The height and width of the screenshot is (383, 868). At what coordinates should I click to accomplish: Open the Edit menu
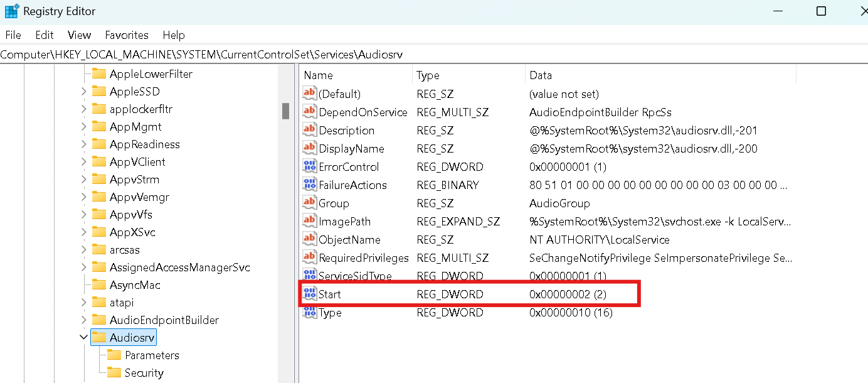(45, 35)
